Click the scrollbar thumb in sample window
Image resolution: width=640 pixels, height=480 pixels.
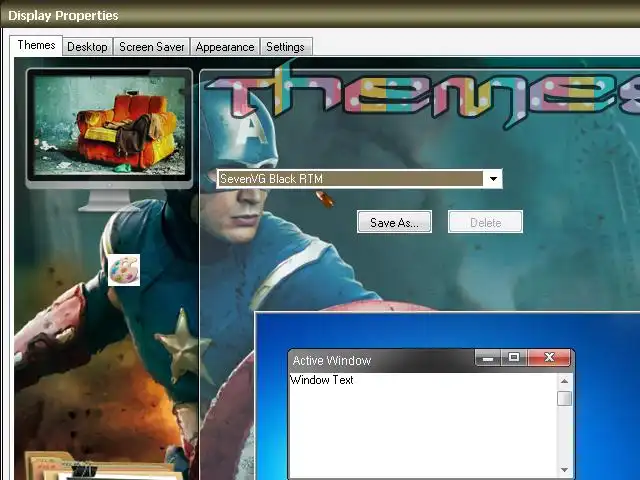pos(564,398)
